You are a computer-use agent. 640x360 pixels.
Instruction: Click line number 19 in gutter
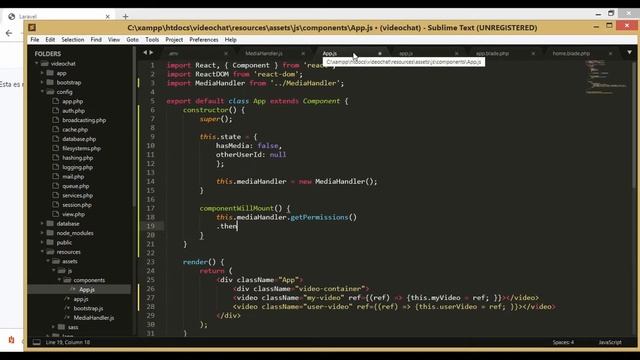click(151, 226)
